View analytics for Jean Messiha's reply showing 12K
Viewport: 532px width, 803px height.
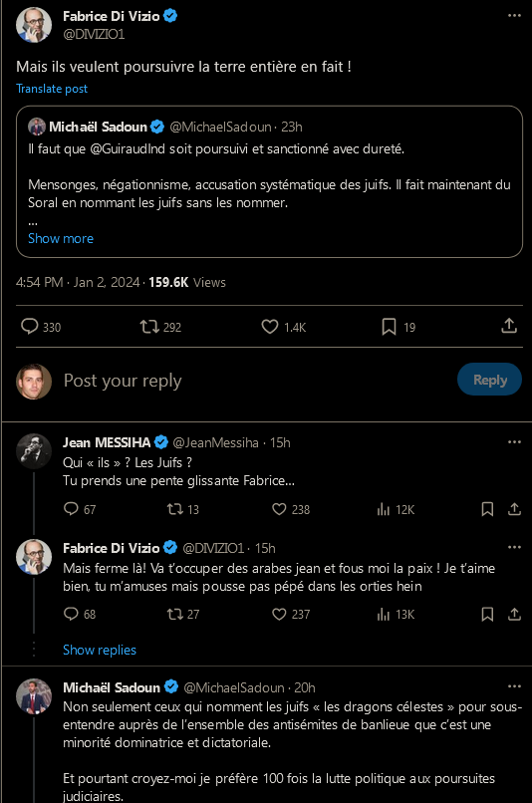coord(396,509)
